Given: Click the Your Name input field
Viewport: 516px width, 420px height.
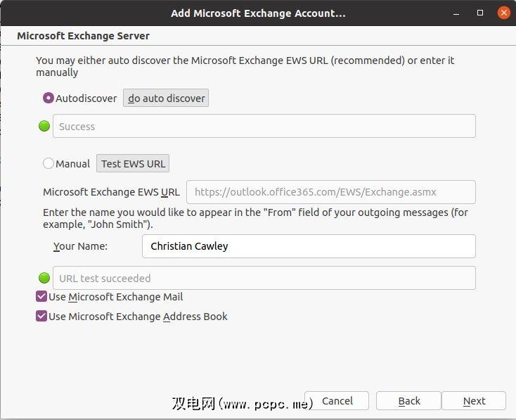Looking at the screenshot, I should click(309, 246).
